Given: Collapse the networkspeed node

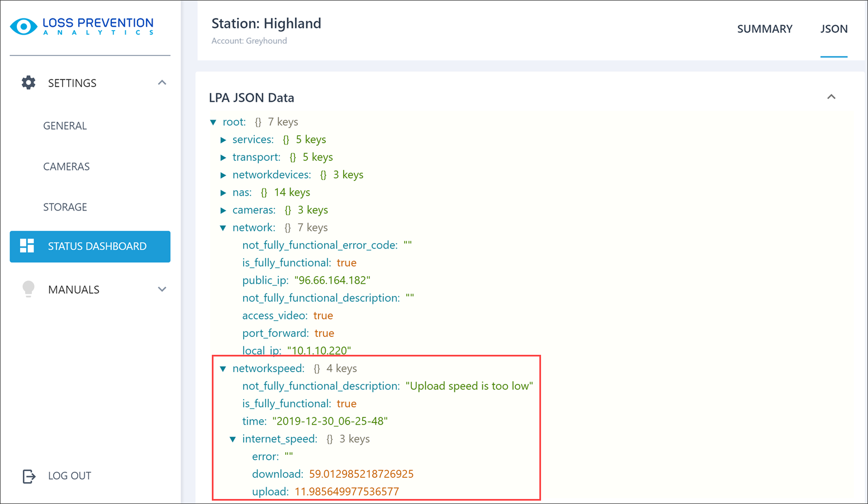Looking at the screenshot, I should (x=223, y=369).
